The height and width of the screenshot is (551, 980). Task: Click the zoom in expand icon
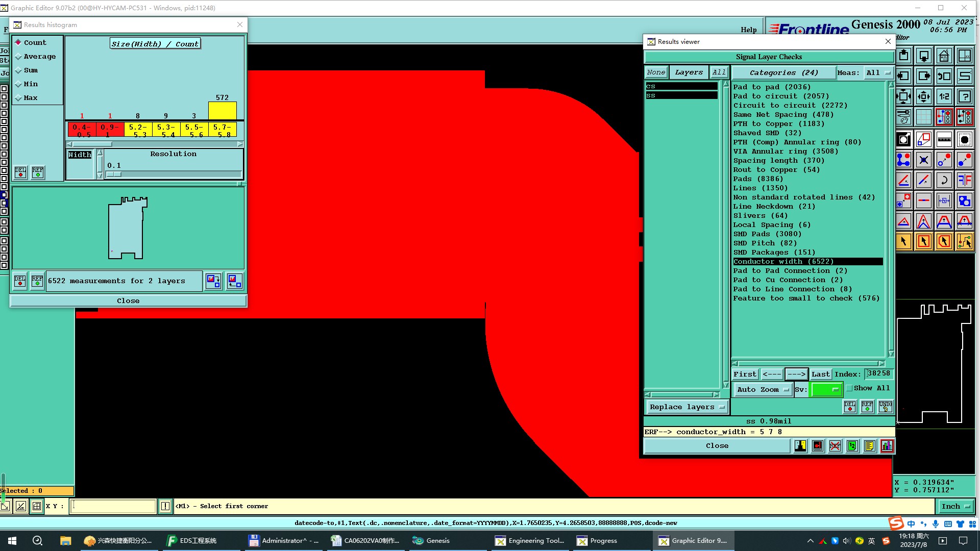coord(903,96)
